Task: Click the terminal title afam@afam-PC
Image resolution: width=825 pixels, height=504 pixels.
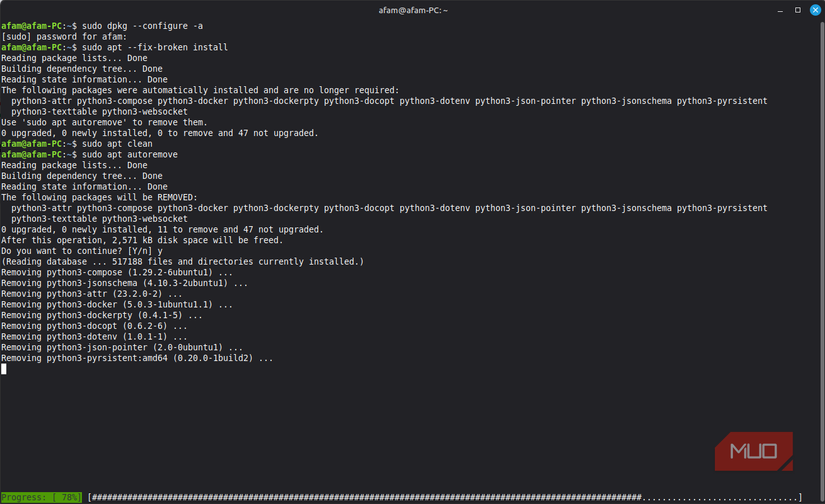Action: [x=412, y=9]
